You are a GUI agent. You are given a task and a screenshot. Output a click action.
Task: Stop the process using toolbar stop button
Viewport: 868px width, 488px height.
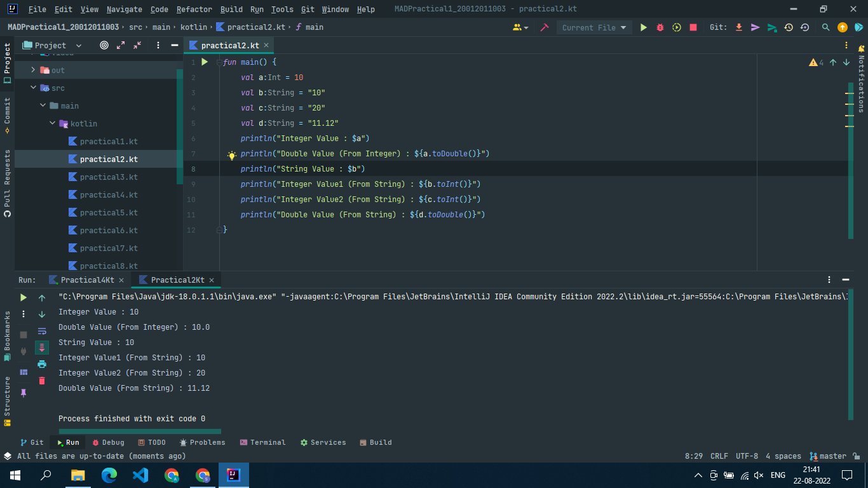pos(693,27)
